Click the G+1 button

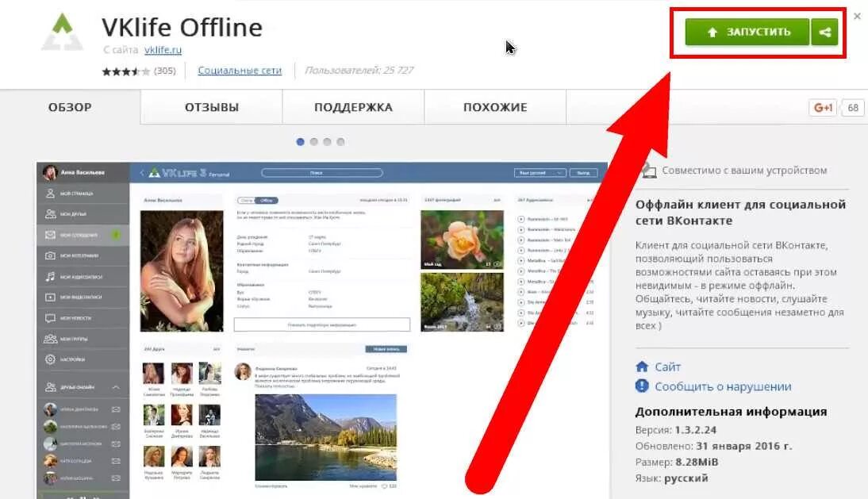click(x=823, y=107)
